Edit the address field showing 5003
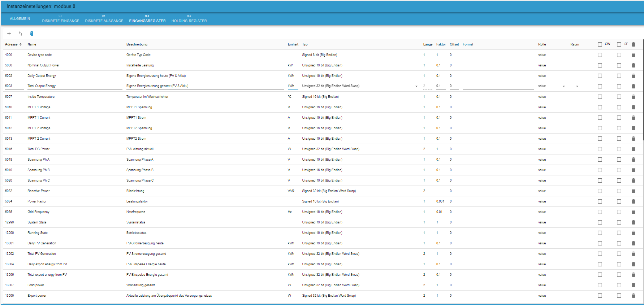Viewport: 644px width, 305px height. pos(14,86)
